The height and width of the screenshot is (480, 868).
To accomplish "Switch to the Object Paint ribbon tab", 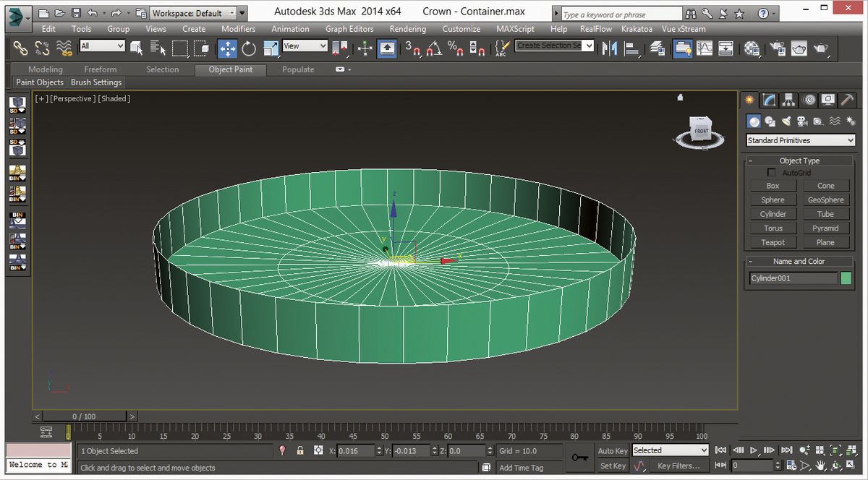I will [x=230, y=69].
